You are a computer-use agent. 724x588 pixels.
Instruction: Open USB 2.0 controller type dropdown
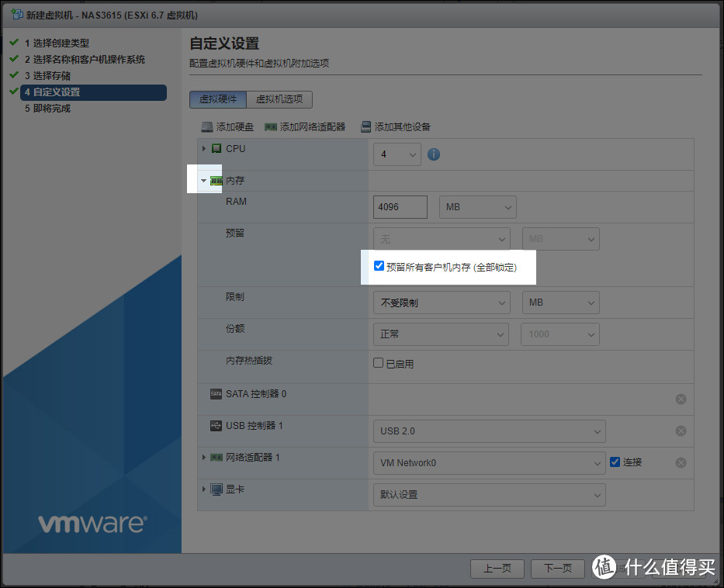[x=489, y=431]
